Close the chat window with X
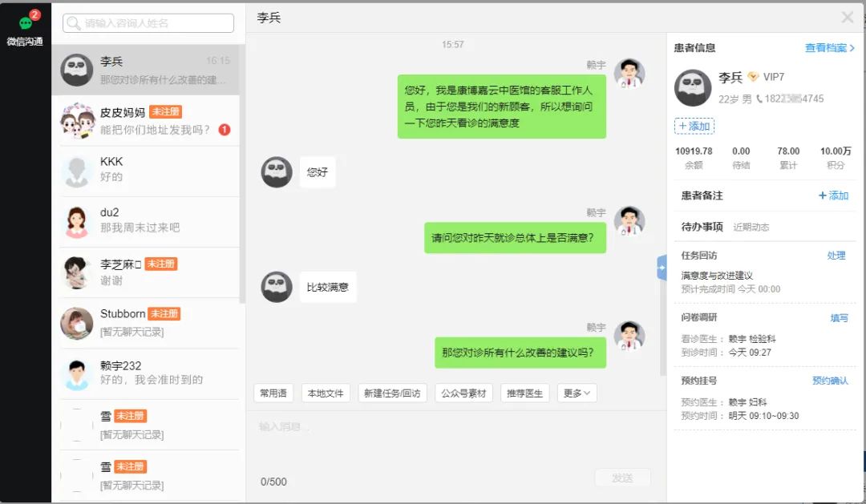The image size is (866, 504). 847,18
